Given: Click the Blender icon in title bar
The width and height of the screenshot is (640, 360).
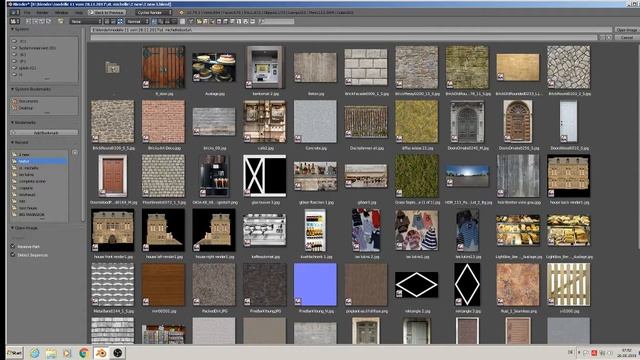Looking at the screenshot, I should (x=9, y=4).
